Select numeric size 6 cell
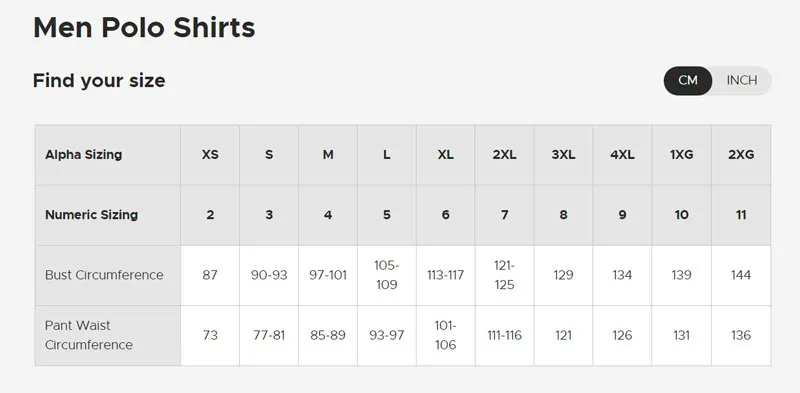800x393 pixels. [x=445, y=215]
